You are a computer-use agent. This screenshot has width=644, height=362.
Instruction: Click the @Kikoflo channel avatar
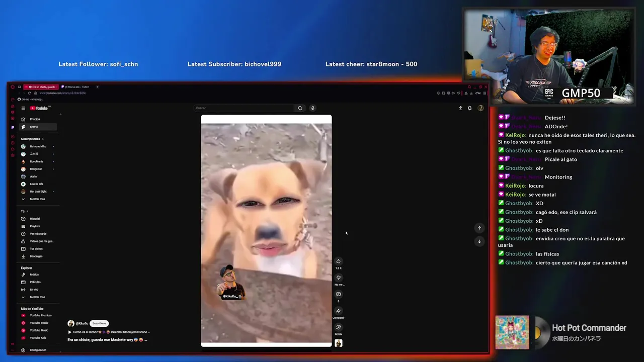tap(71, 323)
